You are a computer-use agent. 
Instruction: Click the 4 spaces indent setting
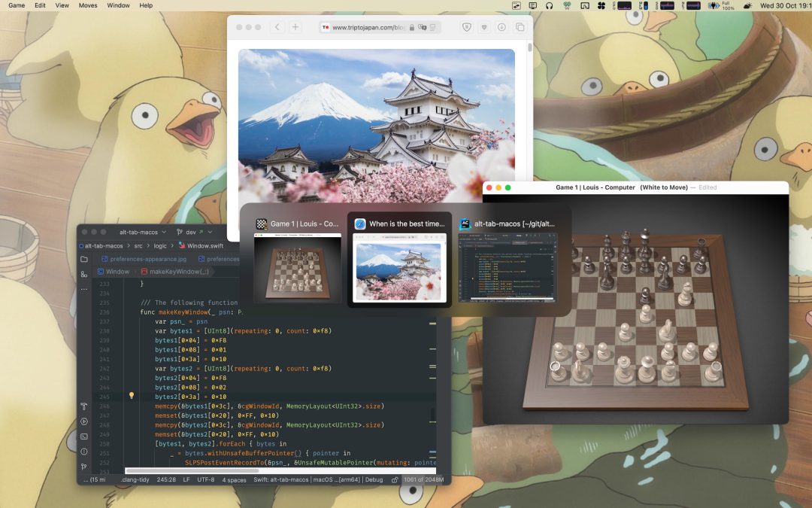click(x=235, y=479)
